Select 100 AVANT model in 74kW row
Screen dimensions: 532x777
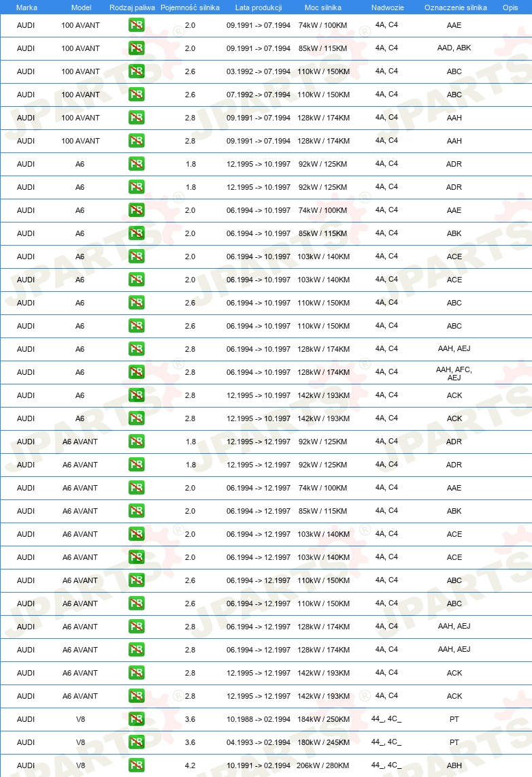coord(81,25)
